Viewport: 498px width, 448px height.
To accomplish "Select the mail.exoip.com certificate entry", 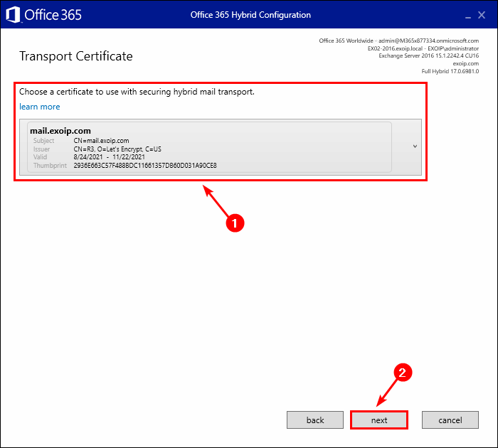I will pyautogui.click(x=209, y=147).
